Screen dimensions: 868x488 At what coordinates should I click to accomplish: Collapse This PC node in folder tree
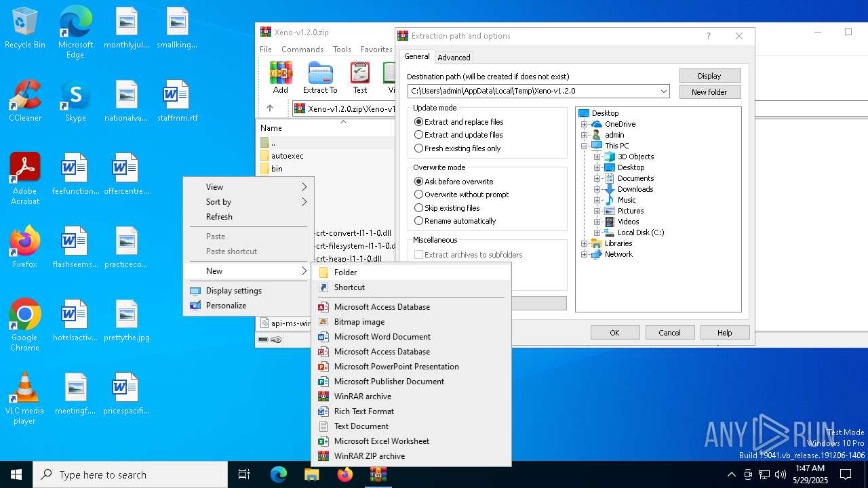point(584,146)
